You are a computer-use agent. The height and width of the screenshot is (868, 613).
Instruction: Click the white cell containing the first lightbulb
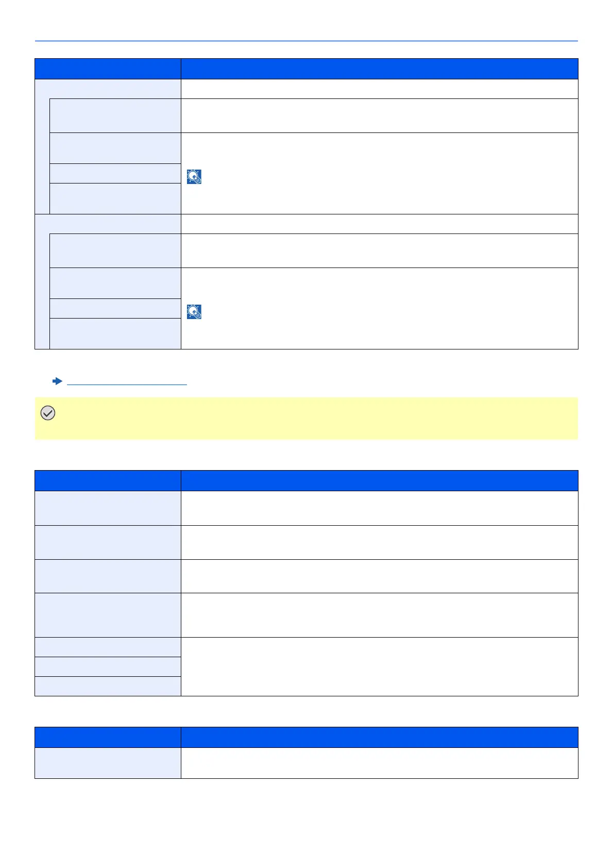pyautogui.click(x=379, y=173)
